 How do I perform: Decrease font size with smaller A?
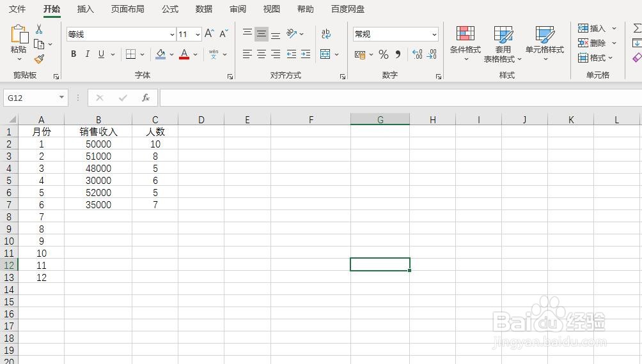tap(224, 34)
